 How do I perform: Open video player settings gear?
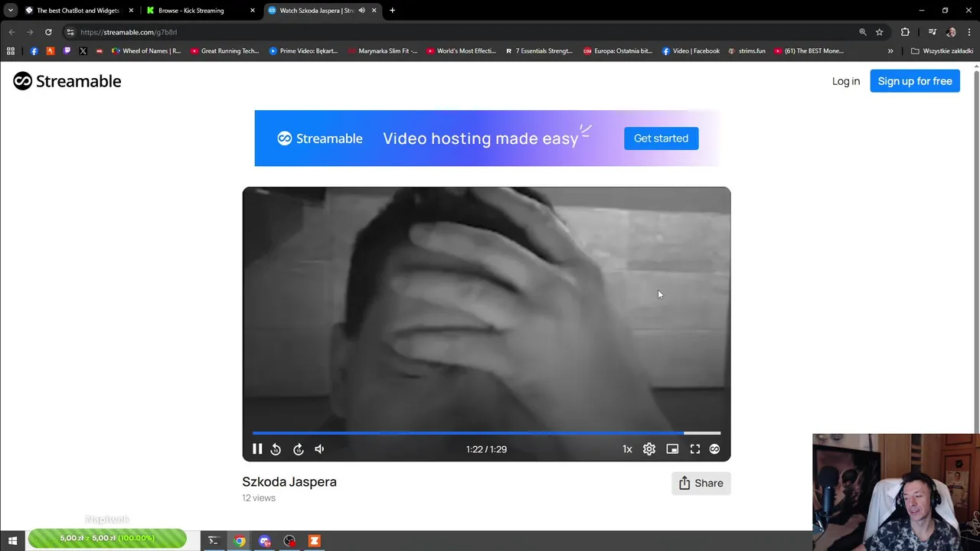point(649,449)
